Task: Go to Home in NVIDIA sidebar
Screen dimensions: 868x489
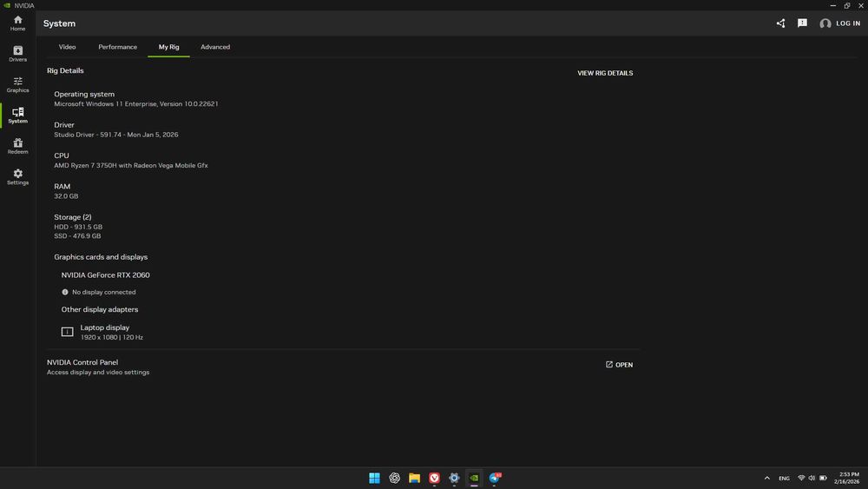Action: 17,23
